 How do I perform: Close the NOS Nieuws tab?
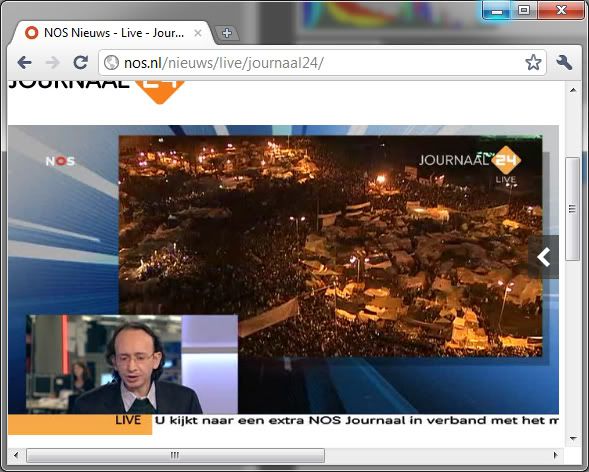[198, 33]
